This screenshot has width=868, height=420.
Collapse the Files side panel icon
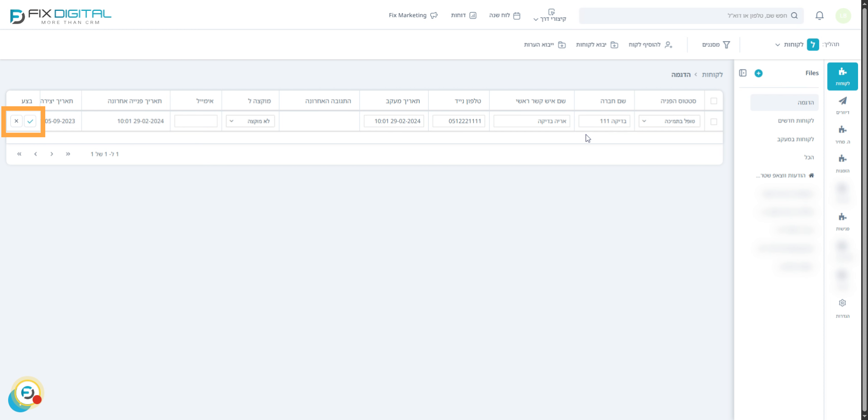tap(743, 73)
